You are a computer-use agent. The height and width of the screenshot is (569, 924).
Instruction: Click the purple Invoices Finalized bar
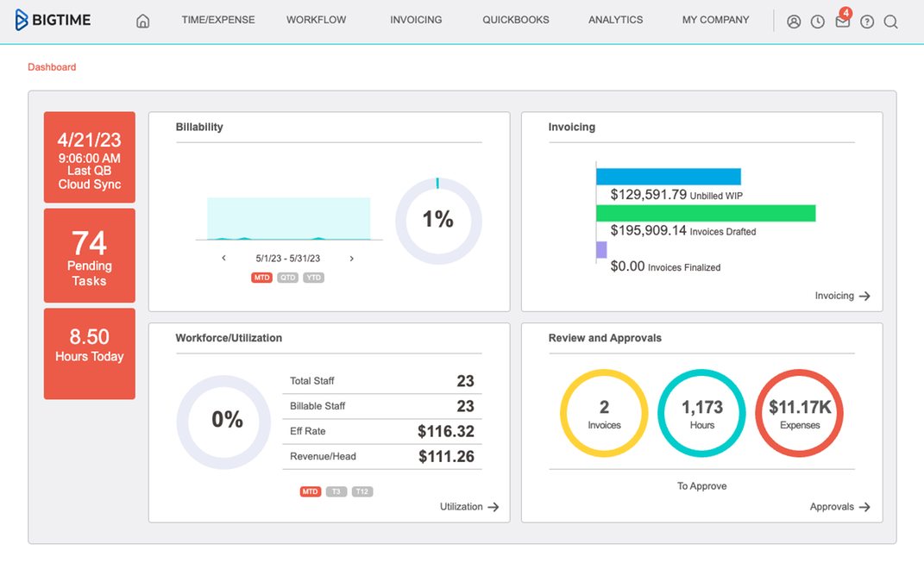pyautogui.click(x=601, y=250)
